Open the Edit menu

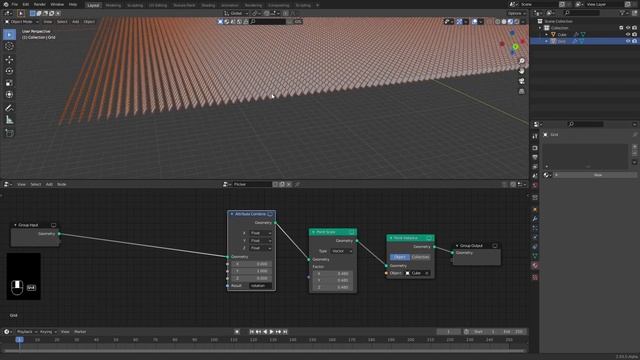pyautogui.click(x=26, y=4)
